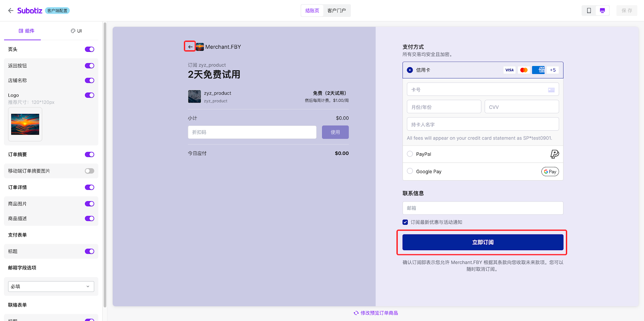644x321 pixels.
Task: Click the back arrow beside Subotiz logo
Action: tap(11, 10)
